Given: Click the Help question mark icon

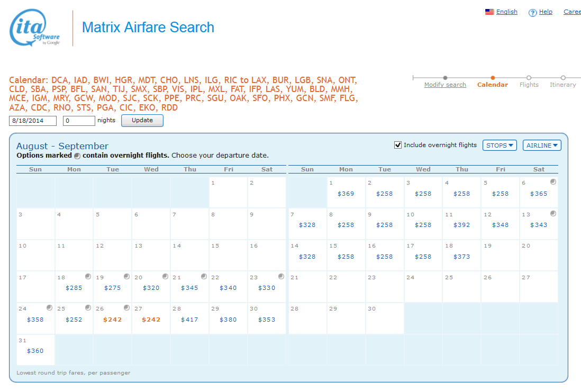Looking at the screenshot, I should (x=532, y=13).
